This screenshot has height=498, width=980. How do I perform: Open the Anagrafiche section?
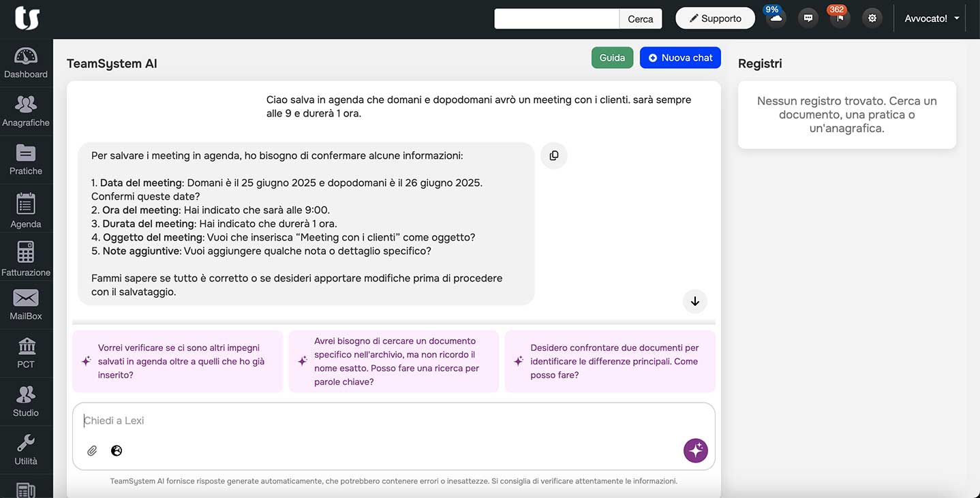[26, 112]
